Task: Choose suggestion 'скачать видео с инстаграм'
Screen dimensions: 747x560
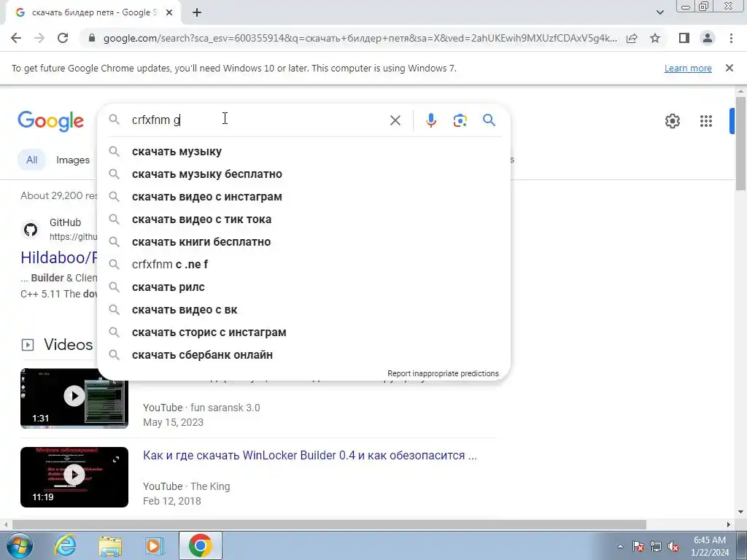Action: tap(303, 197)
